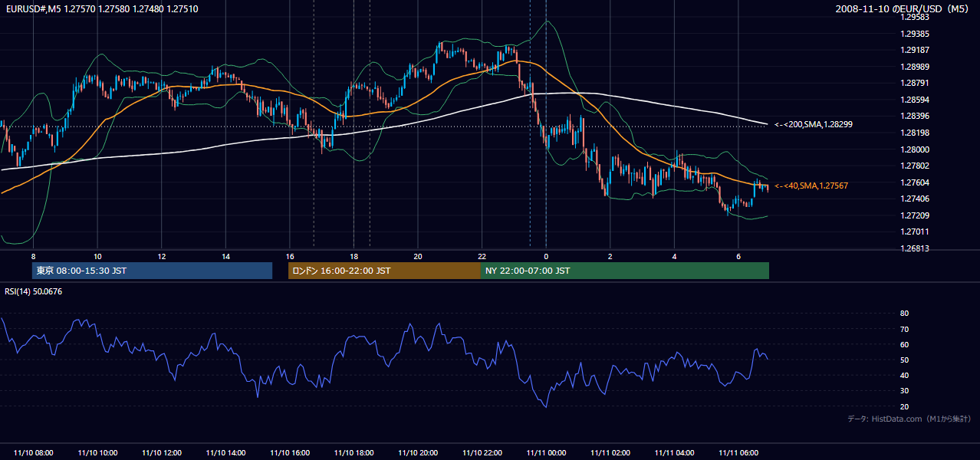Click the 1.28000 price axis label
This screenshot has height=460, width=980.
(x=915, y=149)
